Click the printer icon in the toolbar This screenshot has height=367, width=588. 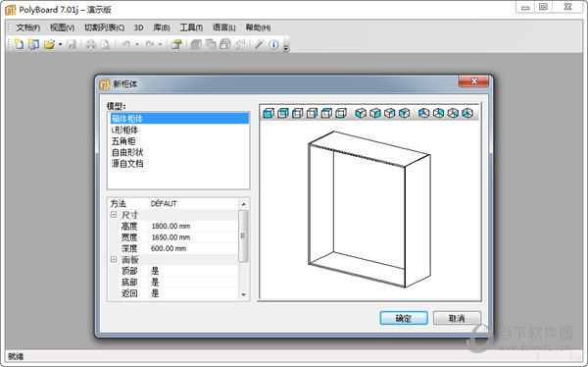(x=91, y=44)
